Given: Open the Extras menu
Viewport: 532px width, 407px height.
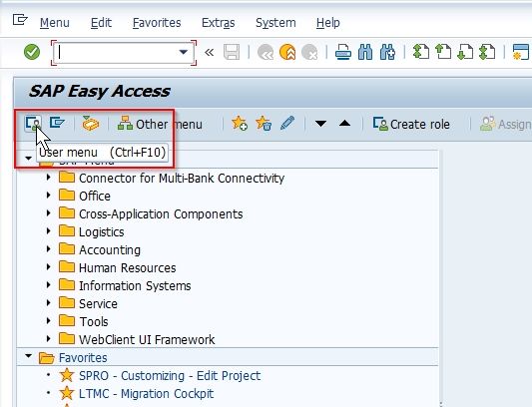Looking at the screenshot, I should tap(219, 23).
